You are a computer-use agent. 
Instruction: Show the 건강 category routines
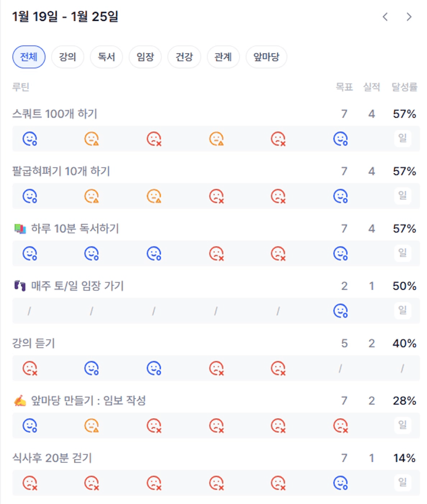(x=184, y=57)
